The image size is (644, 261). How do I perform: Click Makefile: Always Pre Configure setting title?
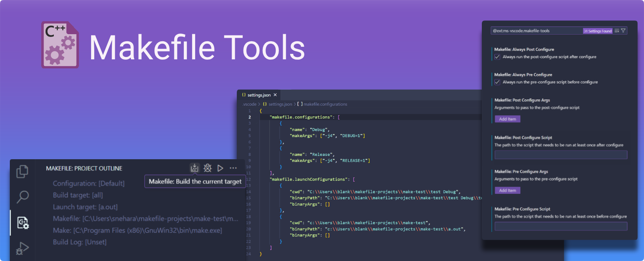pos(523,75)
